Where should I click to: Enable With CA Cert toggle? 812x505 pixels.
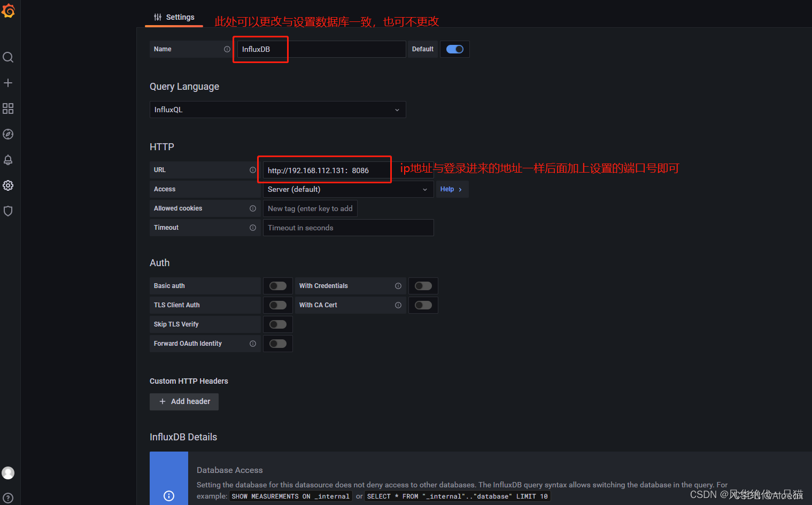(x=423, y=305)
